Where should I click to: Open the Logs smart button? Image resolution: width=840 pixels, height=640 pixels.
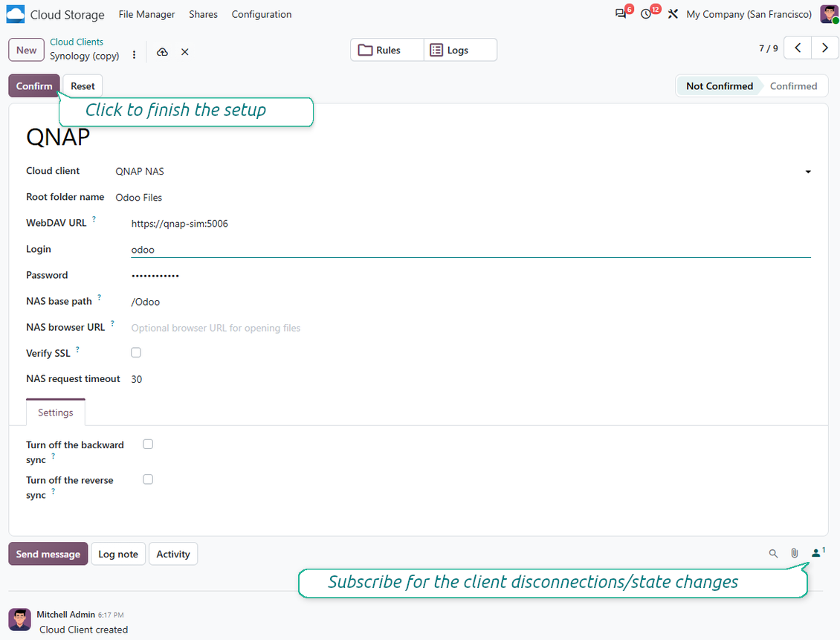click(460, 50)
